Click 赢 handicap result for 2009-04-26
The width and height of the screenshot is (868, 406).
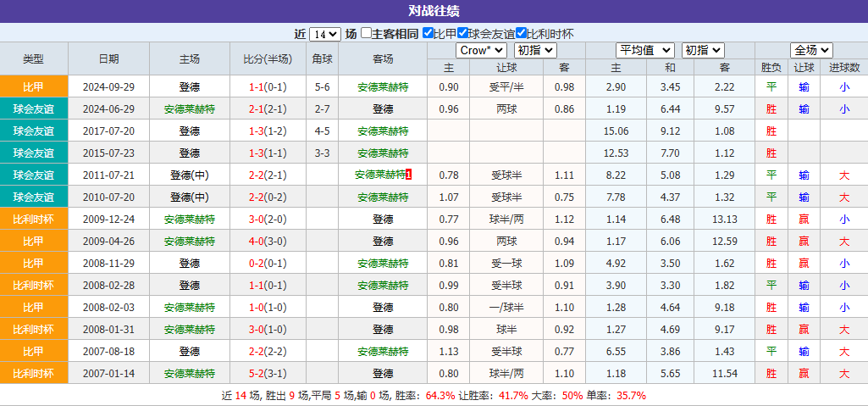coord(804,241)
